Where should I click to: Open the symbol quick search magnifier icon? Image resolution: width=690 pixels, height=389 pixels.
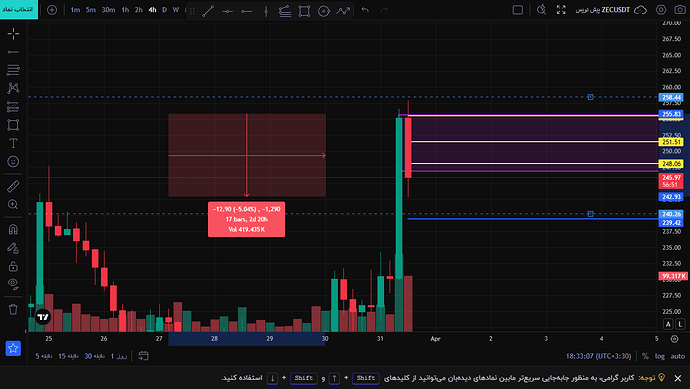coord(542,10)
